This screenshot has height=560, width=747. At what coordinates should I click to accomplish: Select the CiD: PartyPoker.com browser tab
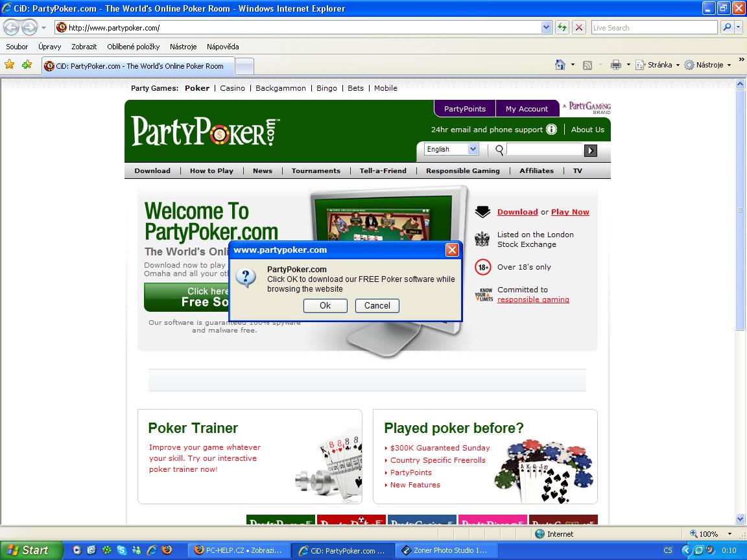(138, 66)
